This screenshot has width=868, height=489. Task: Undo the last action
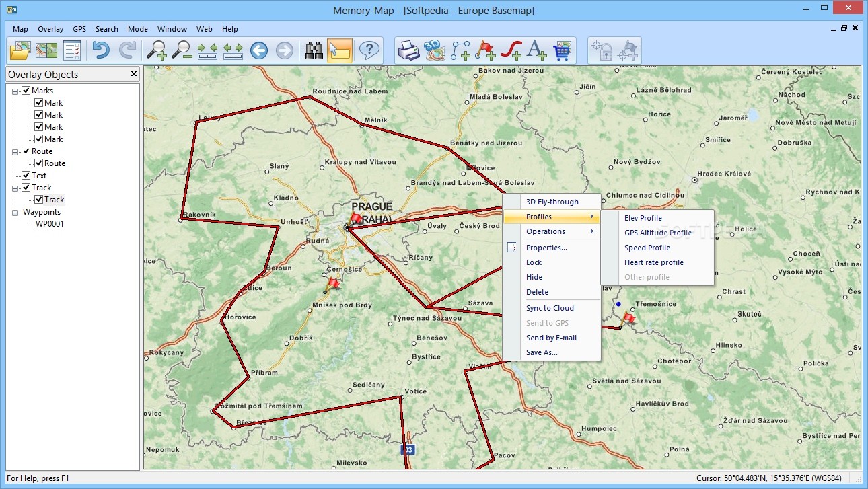(x=100, y=50)
